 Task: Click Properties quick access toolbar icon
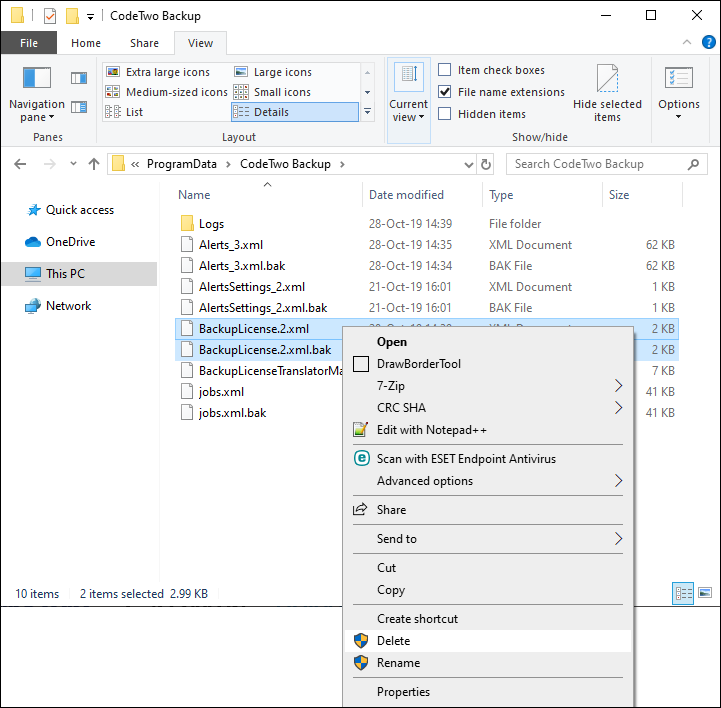50,16
